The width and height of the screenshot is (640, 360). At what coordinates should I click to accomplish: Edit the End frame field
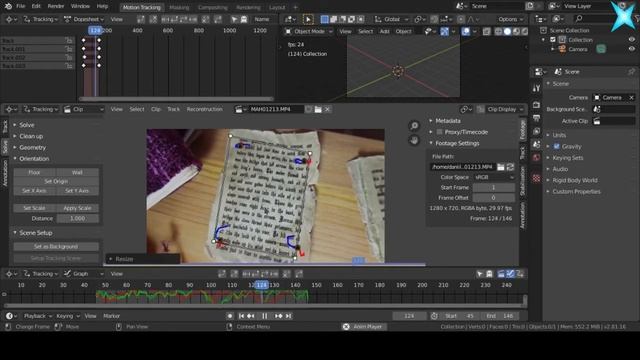[x=501, y=316]
